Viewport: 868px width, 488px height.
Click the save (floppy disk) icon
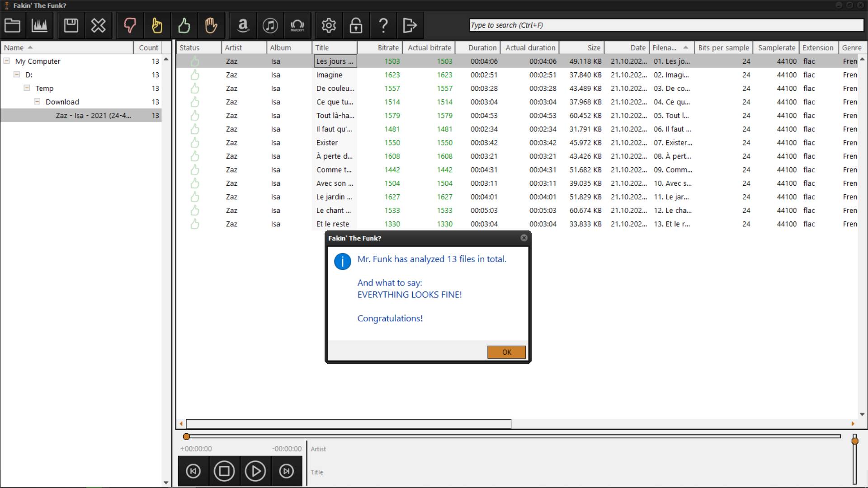(71, 25)
